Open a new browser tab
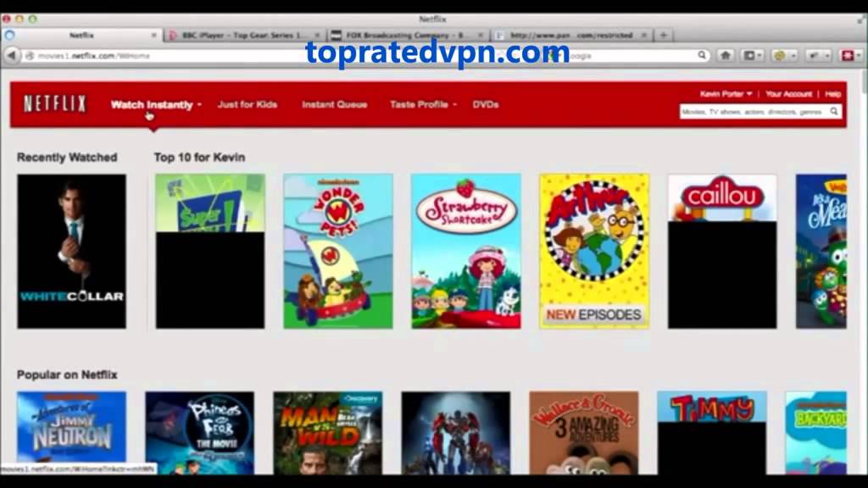Image resolution: width=868 pixels, height=488 pixels. (x=663, y=35)
